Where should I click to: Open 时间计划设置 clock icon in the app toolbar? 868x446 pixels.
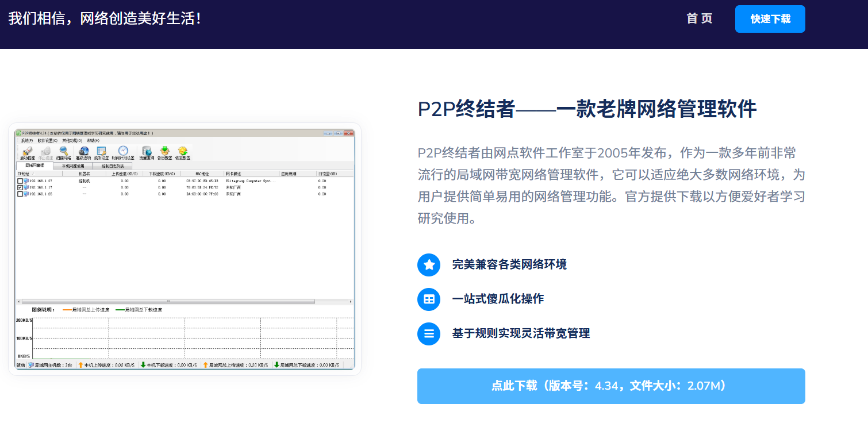[123, 151]
